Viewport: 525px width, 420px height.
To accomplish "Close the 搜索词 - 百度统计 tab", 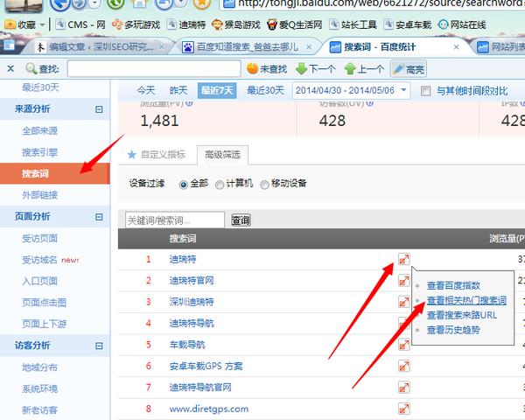I will tap(456, 47).
